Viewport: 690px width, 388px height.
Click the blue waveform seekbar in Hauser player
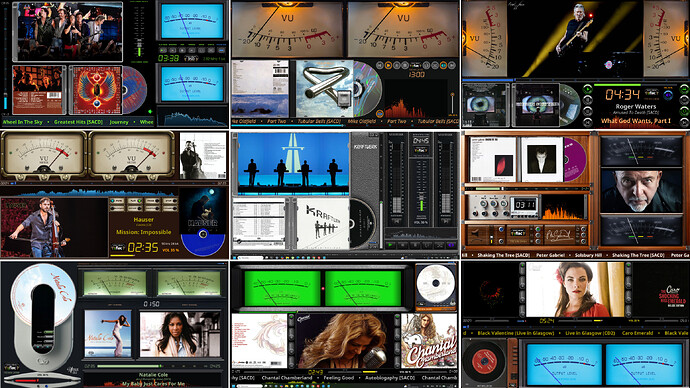[88, 192]
